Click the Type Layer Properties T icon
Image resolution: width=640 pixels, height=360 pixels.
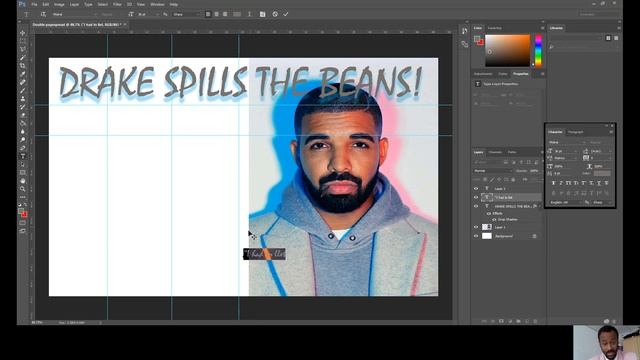coord(478,84)
